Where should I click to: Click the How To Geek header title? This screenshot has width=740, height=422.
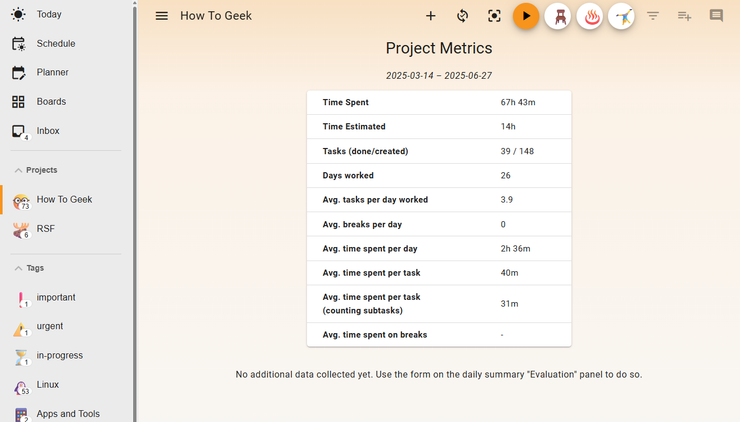click(x=216, y=16)
